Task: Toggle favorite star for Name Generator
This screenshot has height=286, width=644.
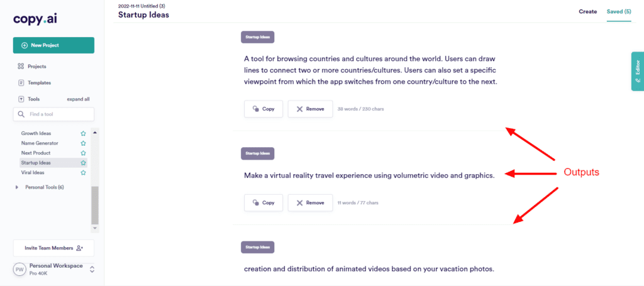Action: tap(84, 143)
